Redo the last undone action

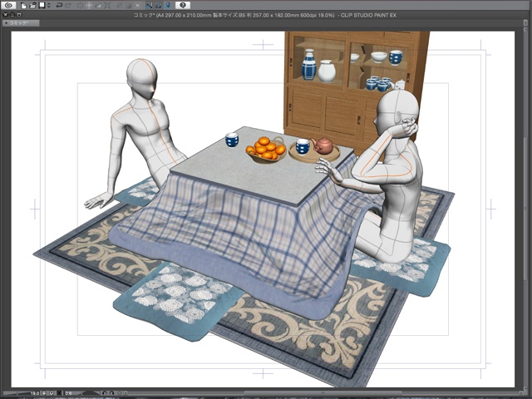(x=68, y=6)
